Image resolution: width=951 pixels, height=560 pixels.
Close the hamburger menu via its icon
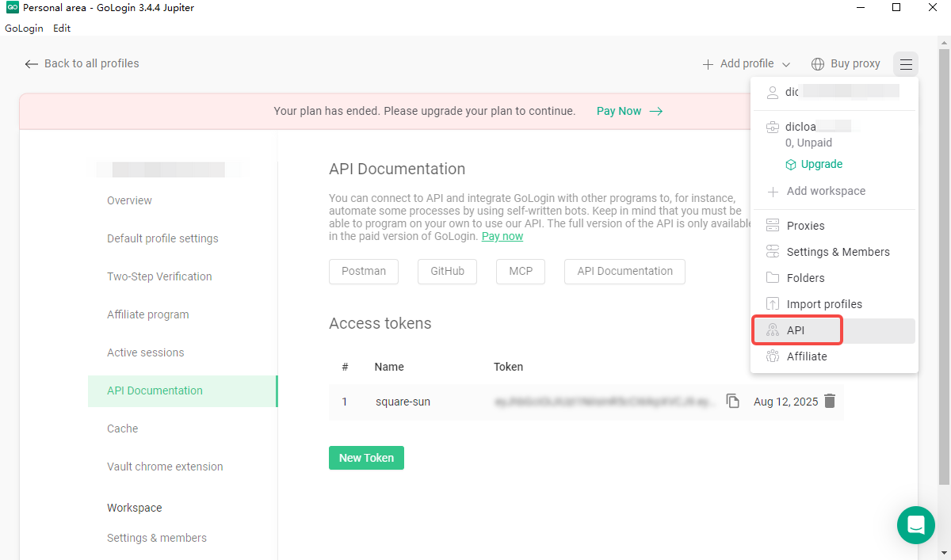click(x=906, y=64)
